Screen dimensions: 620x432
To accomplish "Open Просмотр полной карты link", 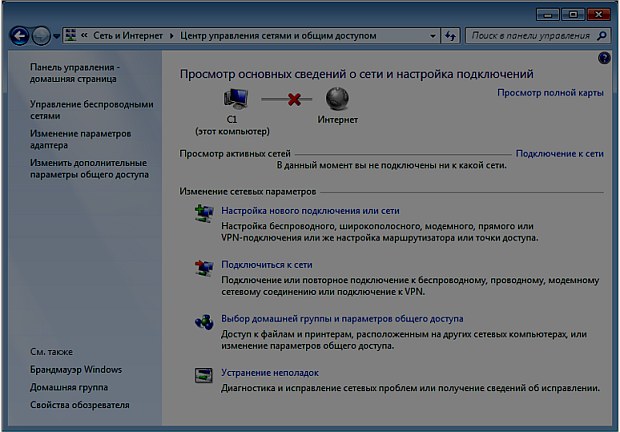I will point(550,93).
